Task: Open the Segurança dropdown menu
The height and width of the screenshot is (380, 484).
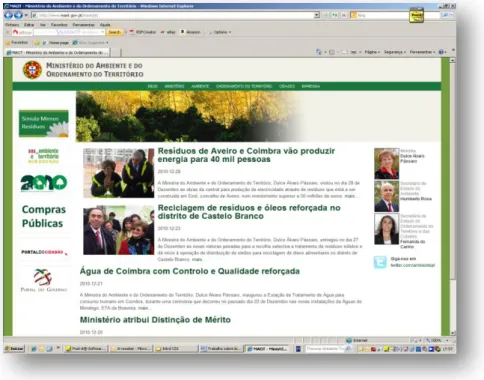Action: pos(395,52)
